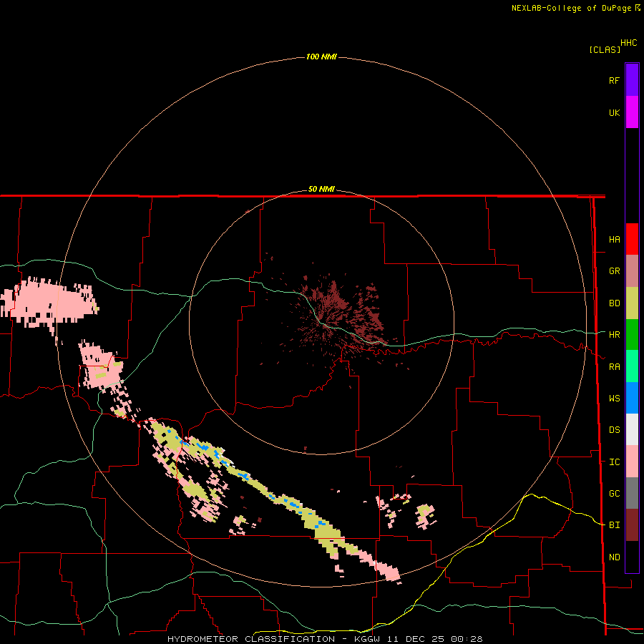Image resolution: width=644 pixels, height=644 pixels.
Task: Click the HHC product code label
Action: (x=628, y=43)
